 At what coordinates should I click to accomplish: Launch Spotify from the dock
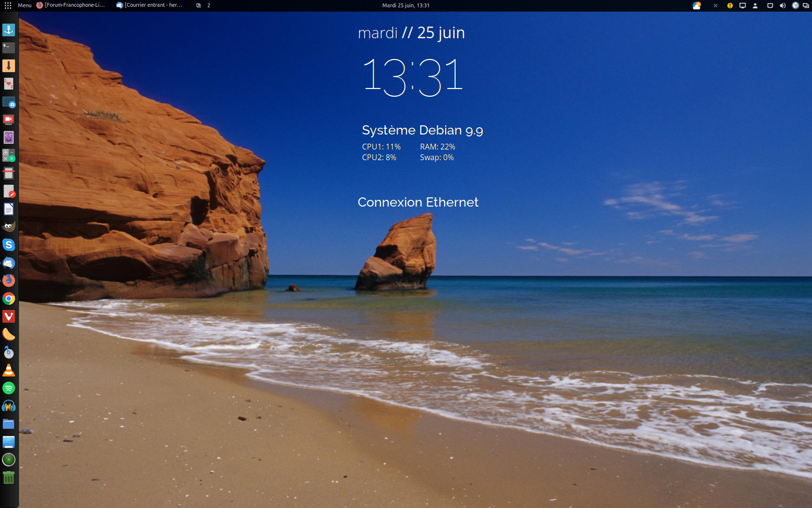coord(9,388)
